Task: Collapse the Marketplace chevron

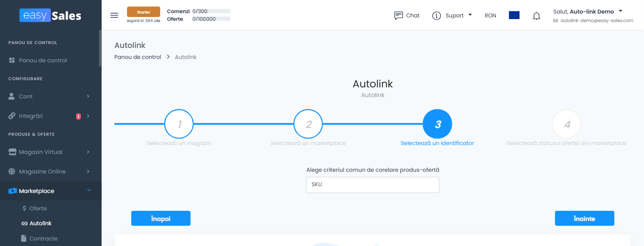Action: click(88, 190)
